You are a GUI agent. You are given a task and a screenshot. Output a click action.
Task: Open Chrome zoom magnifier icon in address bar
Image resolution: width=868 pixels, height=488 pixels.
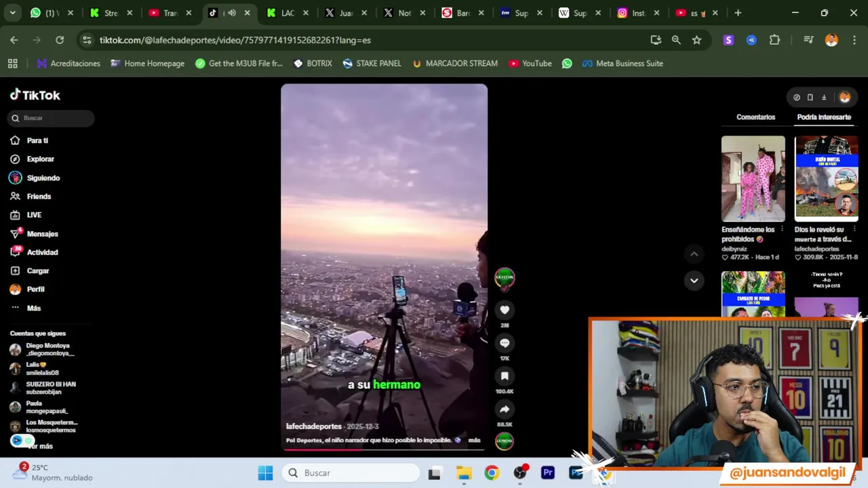[x=676, y=40]
